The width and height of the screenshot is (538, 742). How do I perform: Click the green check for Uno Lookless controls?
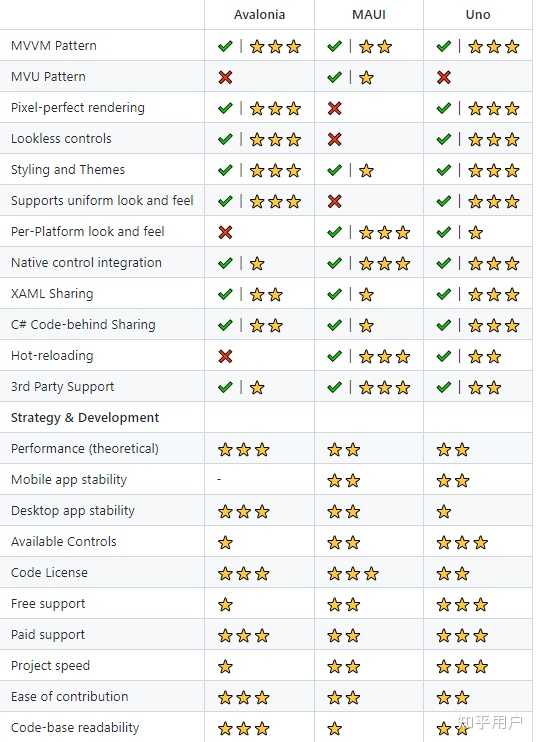pyautogui.click(x=444, y=139)
